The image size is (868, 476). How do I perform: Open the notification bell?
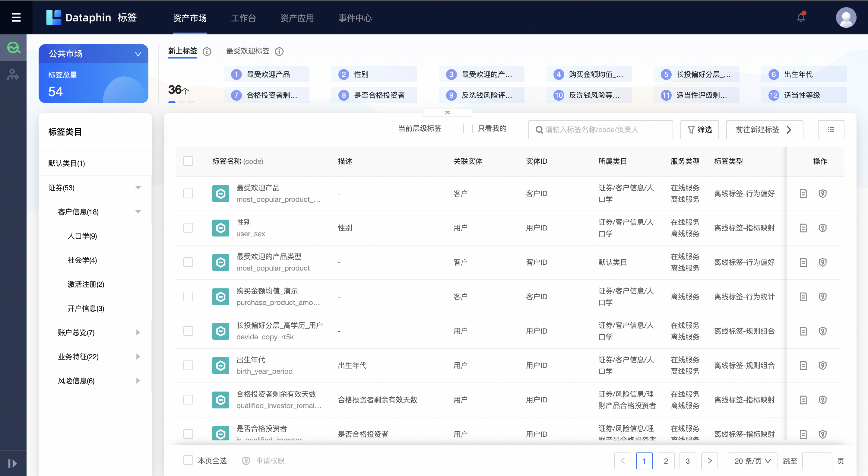(801, 17)
